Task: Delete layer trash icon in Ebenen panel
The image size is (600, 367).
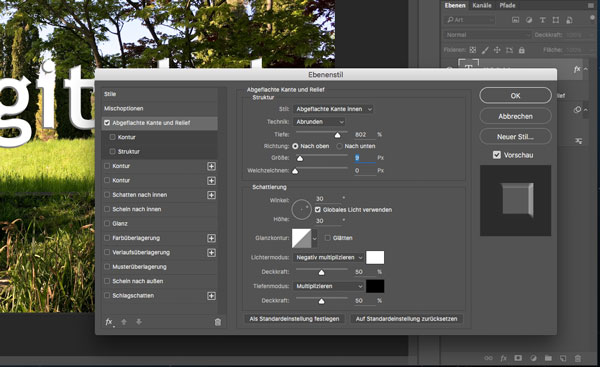Action: coord(578,358)
